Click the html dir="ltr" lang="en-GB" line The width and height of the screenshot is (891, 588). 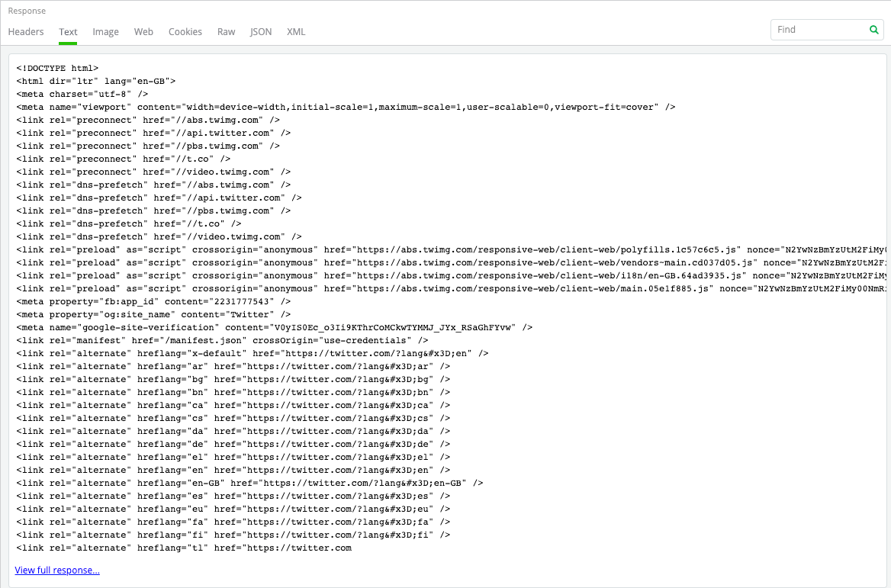pos(96,82)
